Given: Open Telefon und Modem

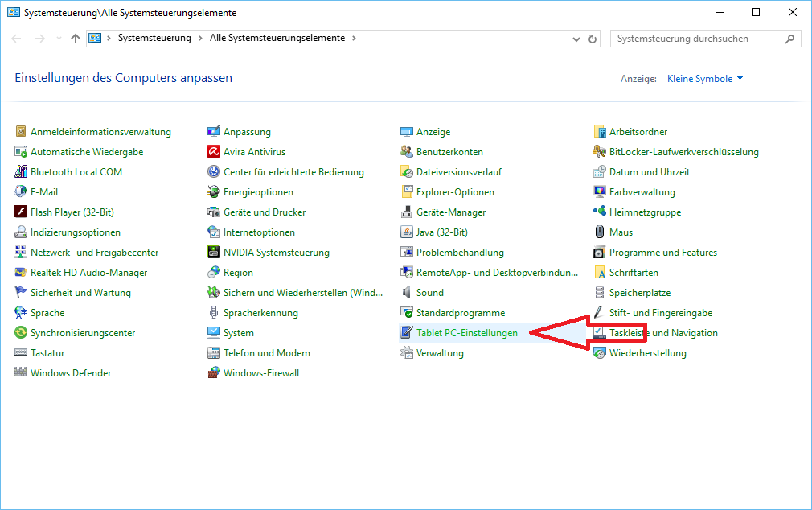Looking at the screenshot, I should click(x=267, y=353).
